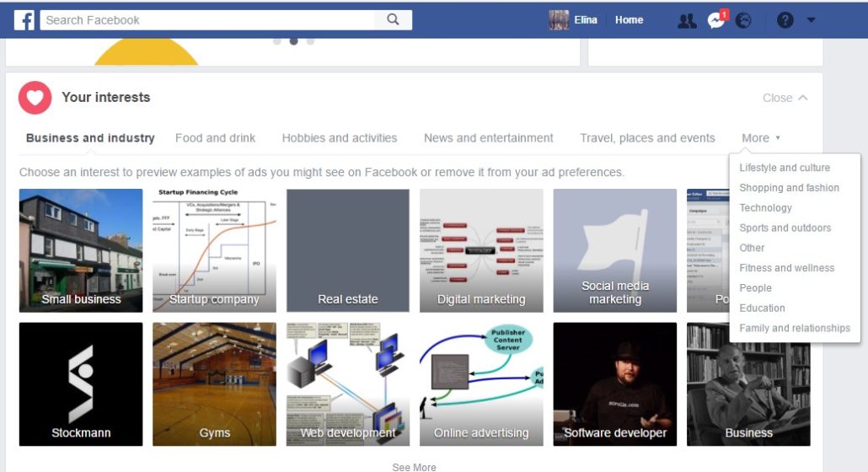The width and height of the screenshot is (868, 472).
Task: Click the Elina profile picture
Action: (559, 20)
